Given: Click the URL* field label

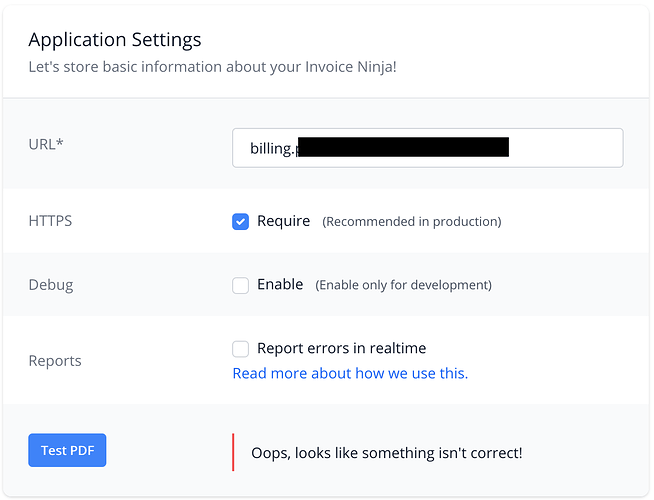Looking at the screenshot, I should [x=46, y=144].
